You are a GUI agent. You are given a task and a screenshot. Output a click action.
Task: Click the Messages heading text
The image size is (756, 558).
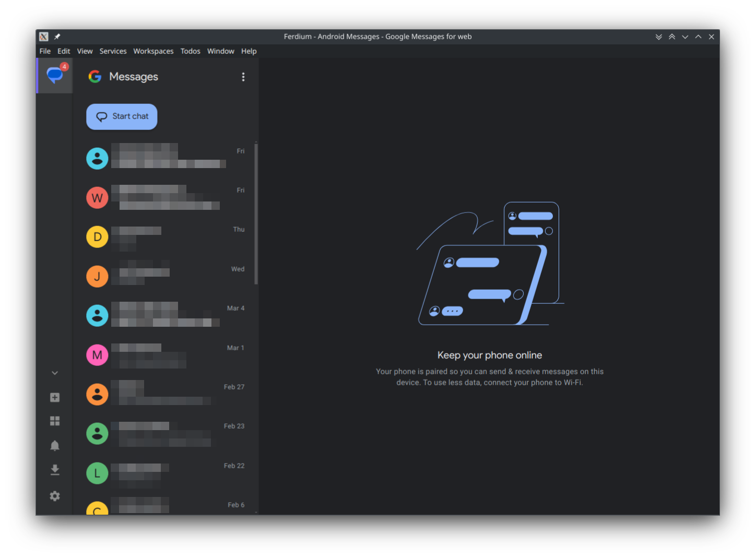[134, 77]
